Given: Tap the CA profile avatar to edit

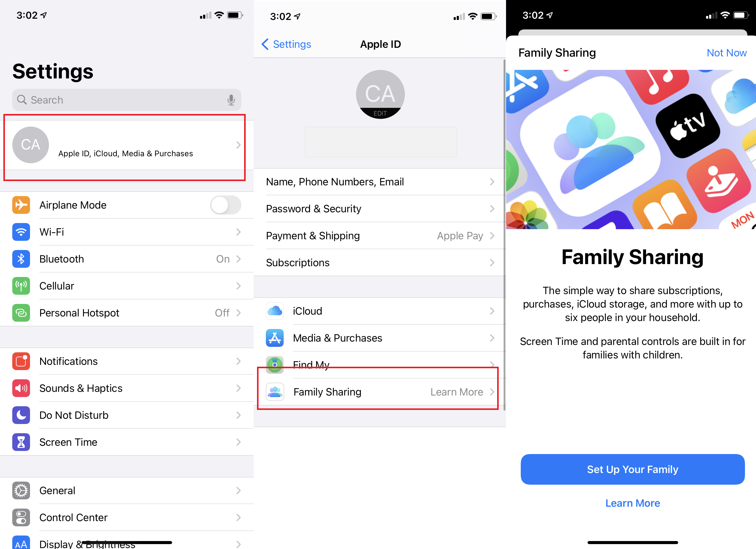Looking at the screenshot, I should tap(380, 93).
